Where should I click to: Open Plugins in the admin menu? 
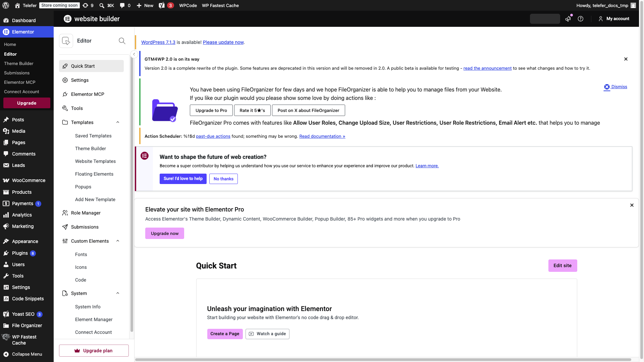pos(27,253)
